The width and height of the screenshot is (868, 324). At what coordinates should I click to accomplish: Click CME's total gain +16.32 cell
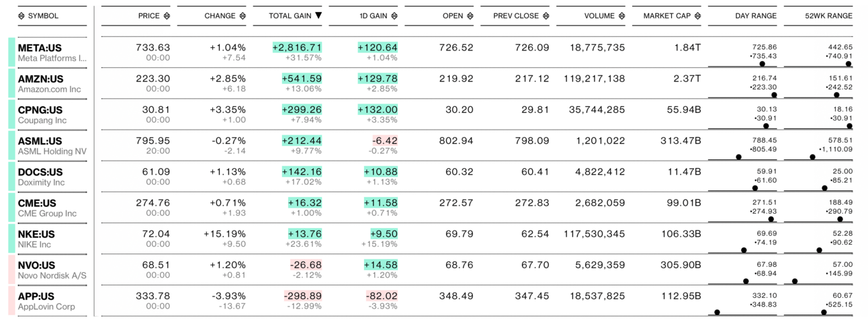pos(305,203)
